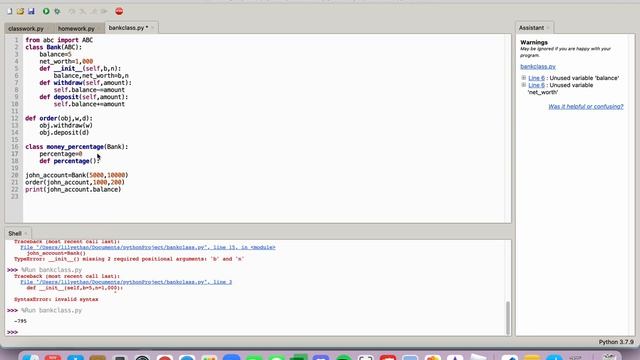Click 'obj.withdraw(w)' line
This screenshot has height=360, width=640.
(x=66, y=125)
